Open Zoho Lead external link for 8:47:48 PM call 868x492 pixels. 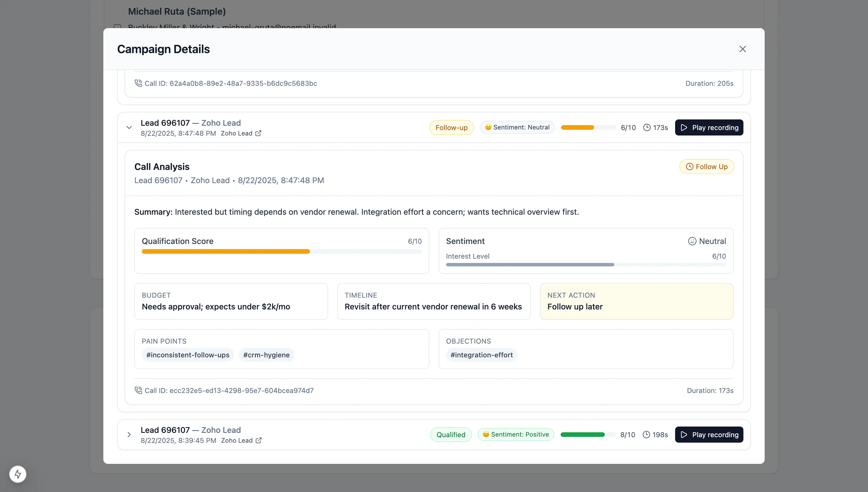pos(258,133)
